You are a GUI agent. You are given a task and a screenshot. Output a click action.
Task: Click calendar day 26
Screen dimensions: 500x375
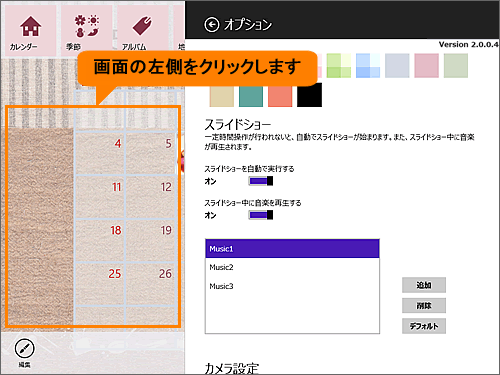pos(151,284)
